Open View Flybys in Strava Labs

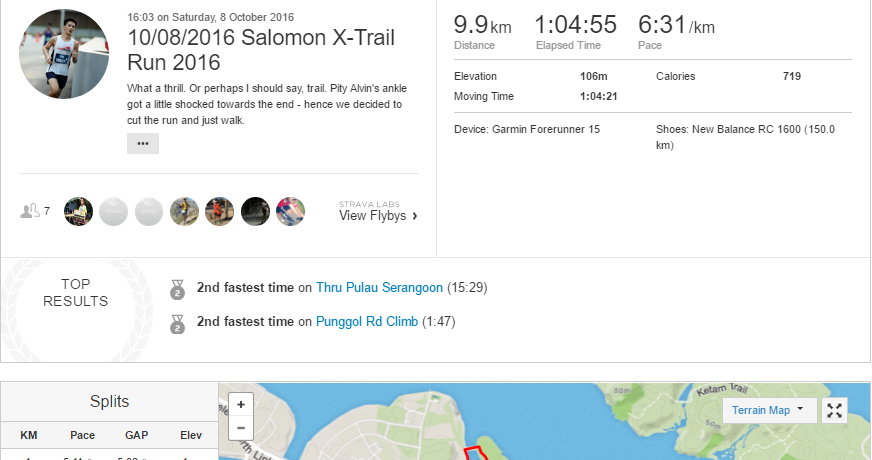pos(378,215)
